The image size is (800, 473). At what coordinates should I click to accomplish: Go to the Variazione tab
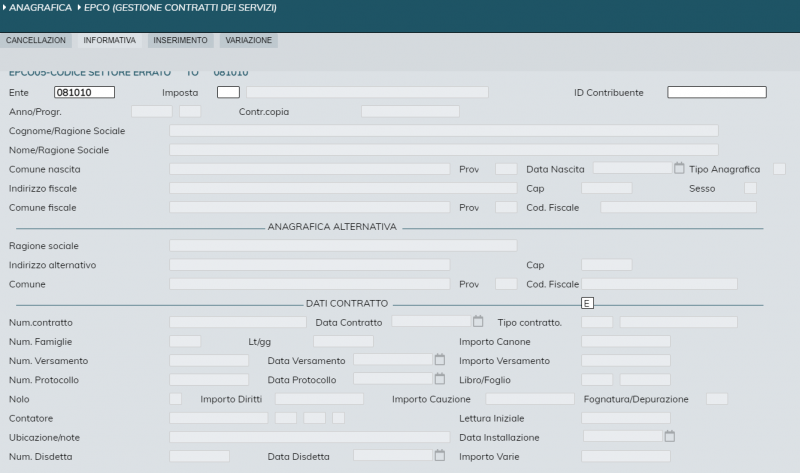click(x=248, y=40)
